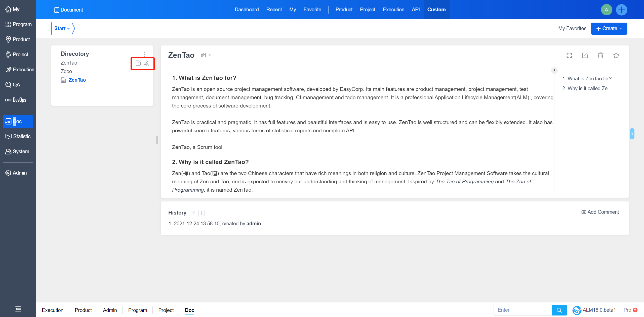Click the My Favorites link
644x317 pixels.
tap(572, 28)
